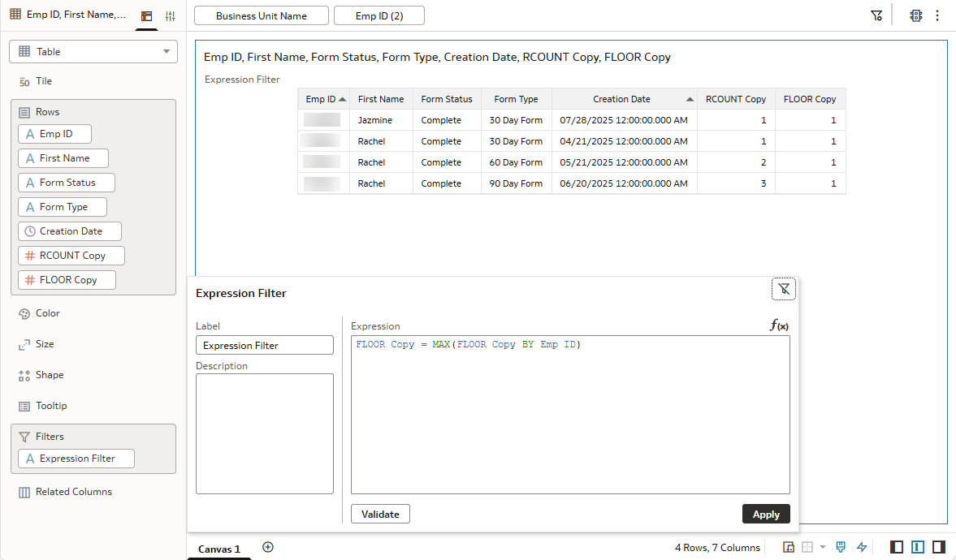Image resolution: width=956 pixels, height=560 pixels.
Task: Switch to Canvas 1 tab
Action: (219, 549)
